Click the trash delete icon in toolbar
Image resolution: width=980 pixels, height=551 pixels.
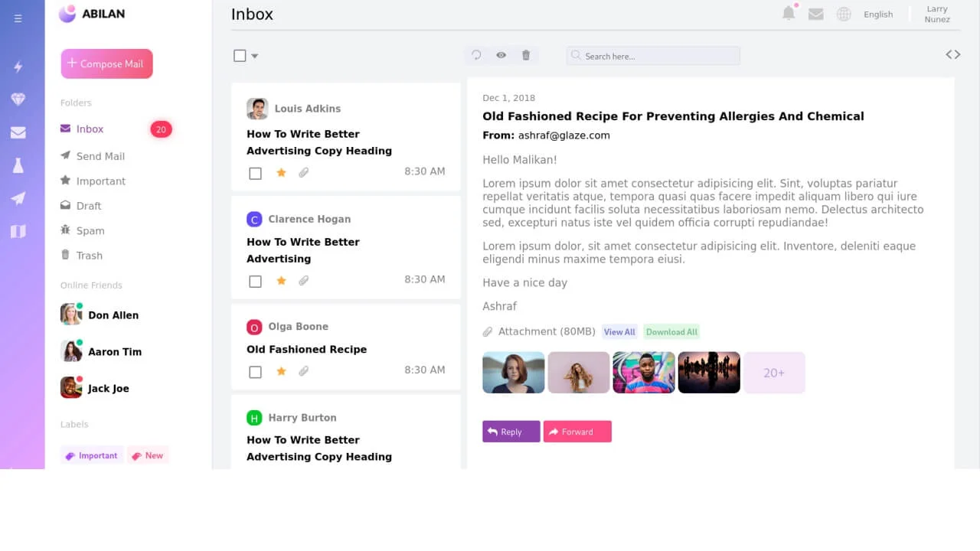point(526,55)
